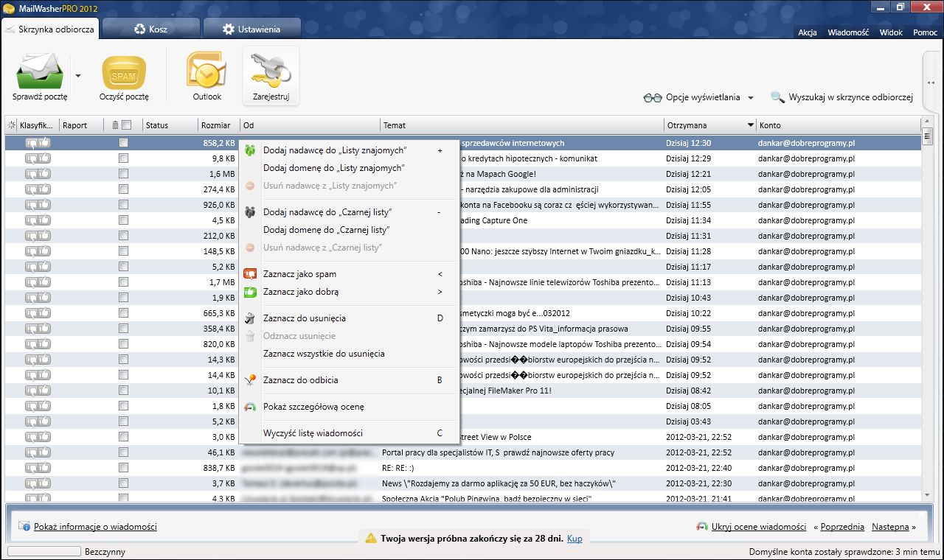The height and width of the screenshot is (560, 944).
Task: Click spam bubble icon in the 665,3 KB row
Action: click(x=32, y=313)
